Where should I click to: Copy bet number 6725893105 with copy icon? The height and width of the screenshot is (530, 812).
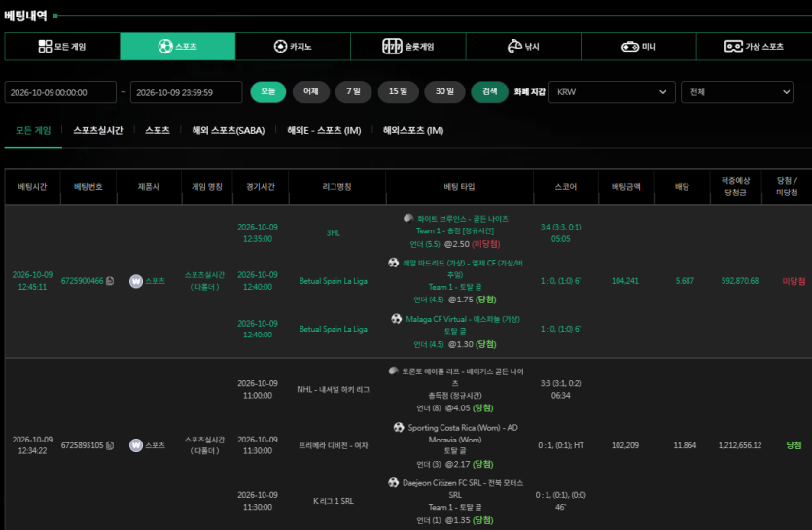point(110,445)
